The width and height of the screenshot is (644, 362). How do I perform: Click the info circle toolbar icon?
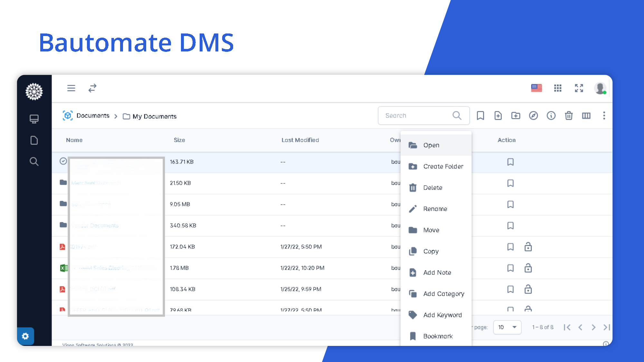551,116
